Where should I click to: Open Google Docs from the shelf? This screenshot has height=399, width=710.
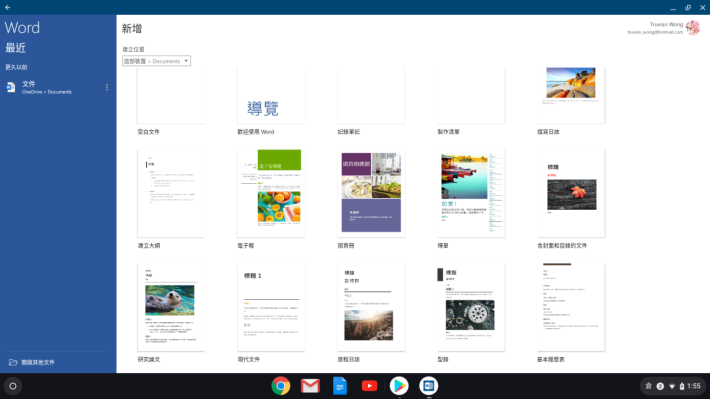click(340, 386)
